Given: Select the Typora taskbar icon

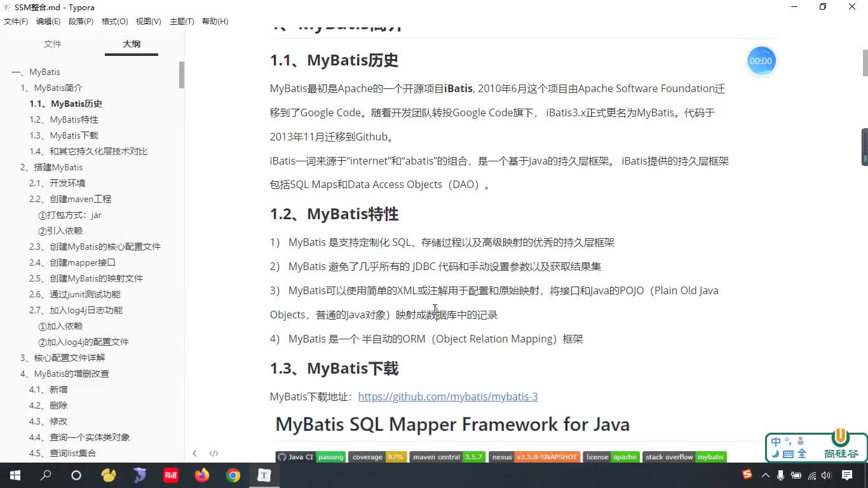Looking at the screenshot, I should (264, 475).
